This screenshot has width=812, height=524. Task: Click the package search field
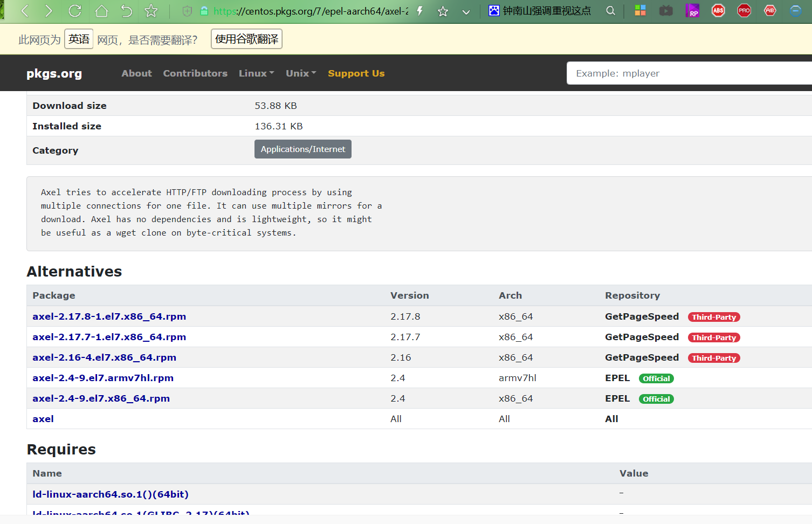(689, 73)
